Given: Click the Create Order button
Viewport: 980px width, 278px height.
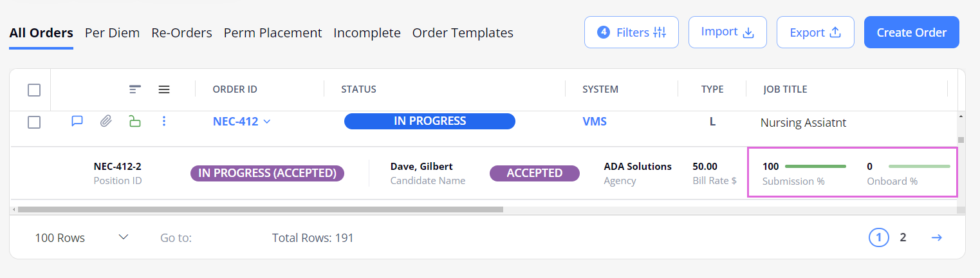Looking at the screenshot, I should pyautogui.click(x=911, y=32).
